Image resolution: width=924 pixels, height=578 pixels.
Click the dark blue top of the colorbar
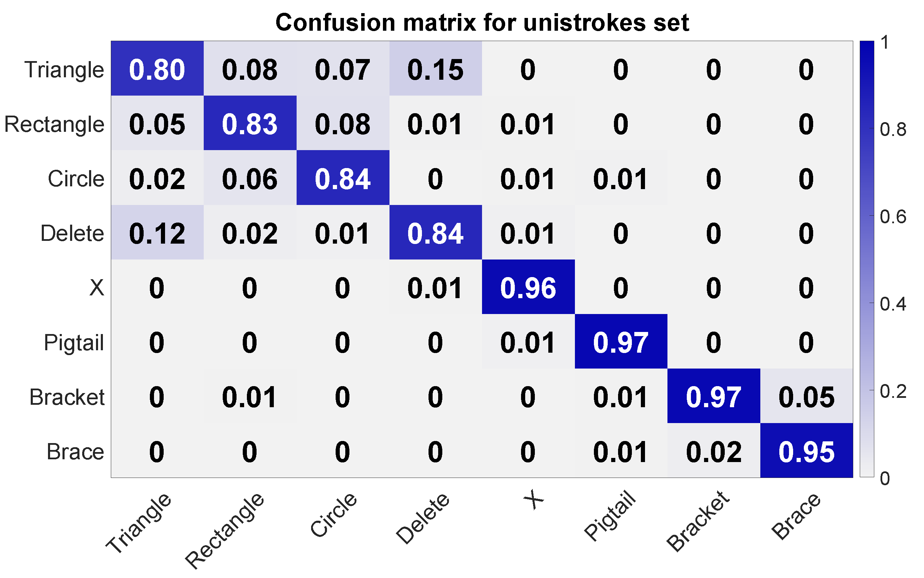867,48
